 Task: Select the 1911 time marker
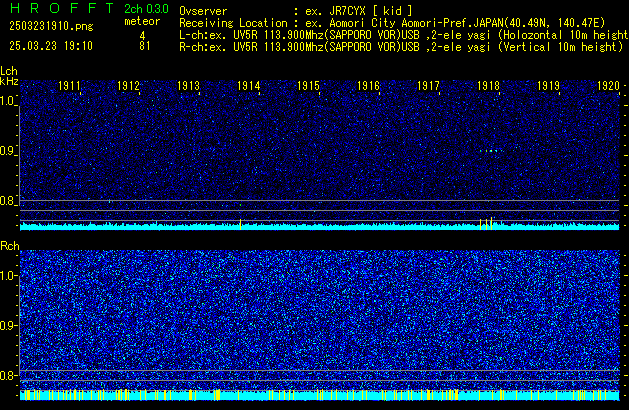point(69,86)
